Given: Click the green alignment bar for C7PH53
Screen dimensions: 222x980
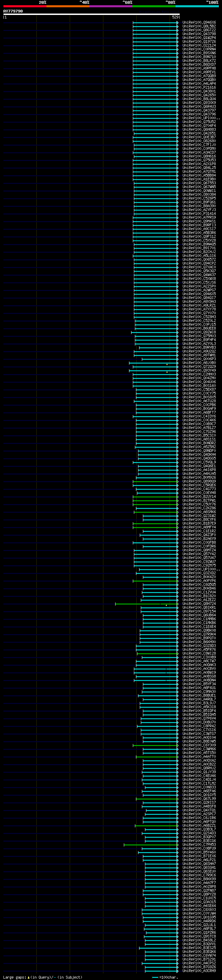Looking at the screenshot, I should click(x=151, y=844).
